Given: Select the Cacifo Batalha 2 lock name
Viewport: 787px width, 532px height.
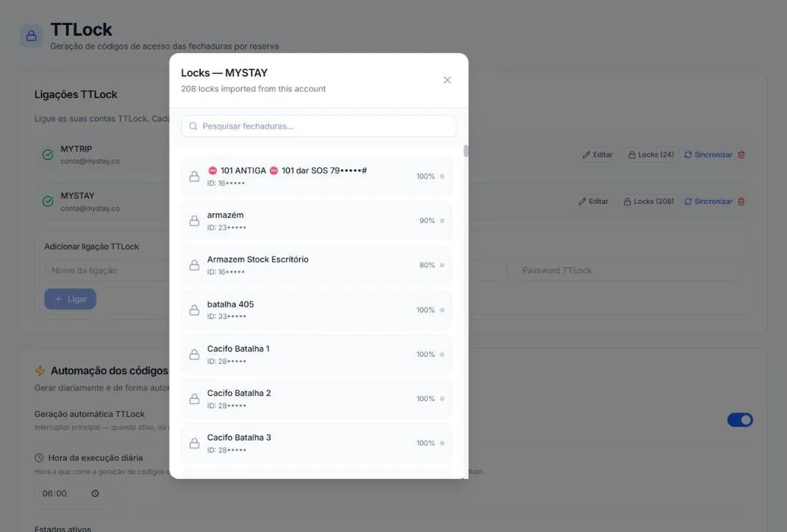Looking at the screenshot, I should 239,393.
